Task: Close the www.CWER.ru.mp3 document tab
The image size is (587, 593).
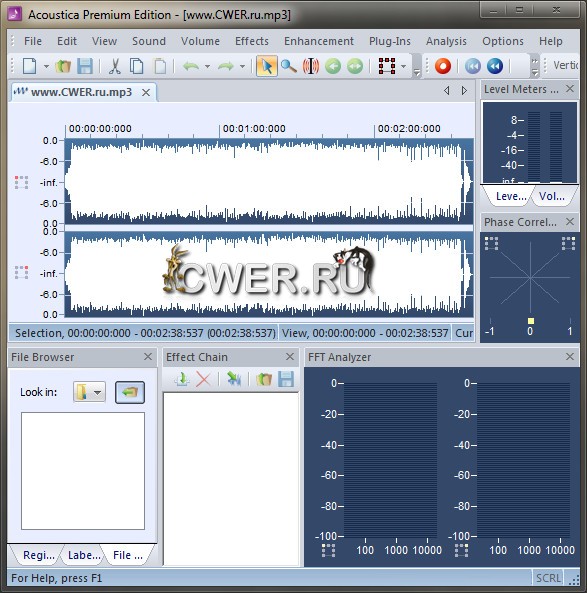Action: 146,92
